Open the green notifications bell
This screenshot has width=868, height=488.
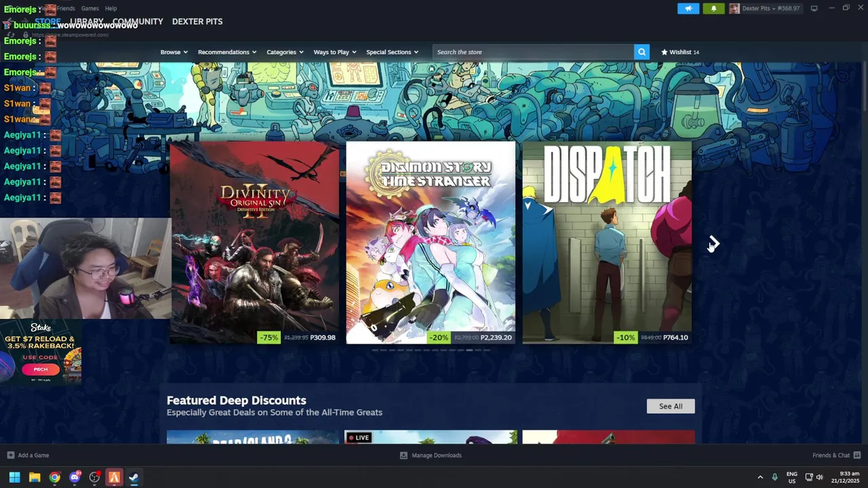713,8
